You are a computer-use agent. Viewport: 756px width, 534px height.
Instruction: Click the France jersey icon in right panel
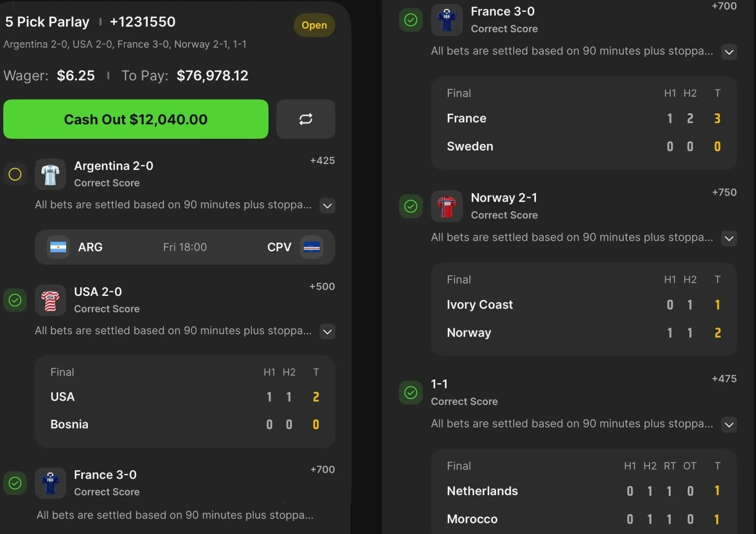(x=447, y=20)
